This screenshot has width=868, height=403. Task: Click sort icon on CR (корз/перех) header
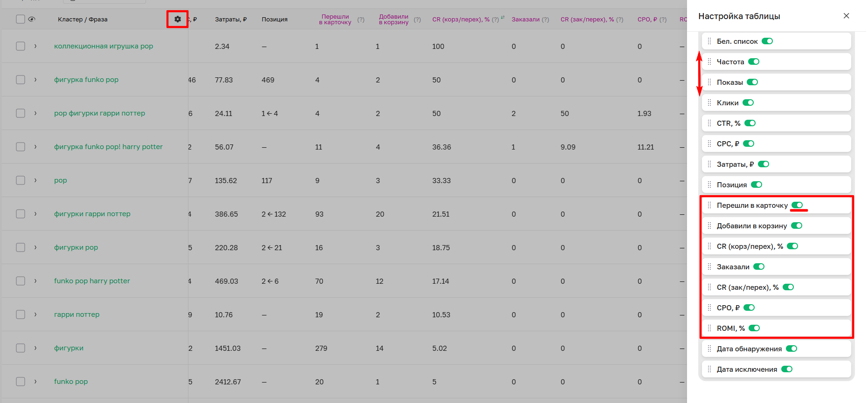pos(503,18)
